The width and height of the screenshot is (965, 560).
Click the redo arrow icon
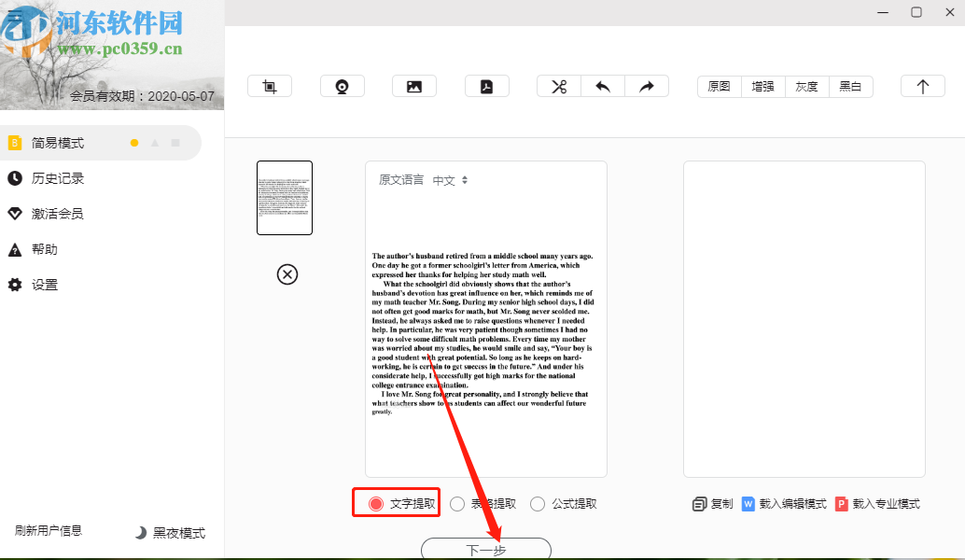click(647, 87)
